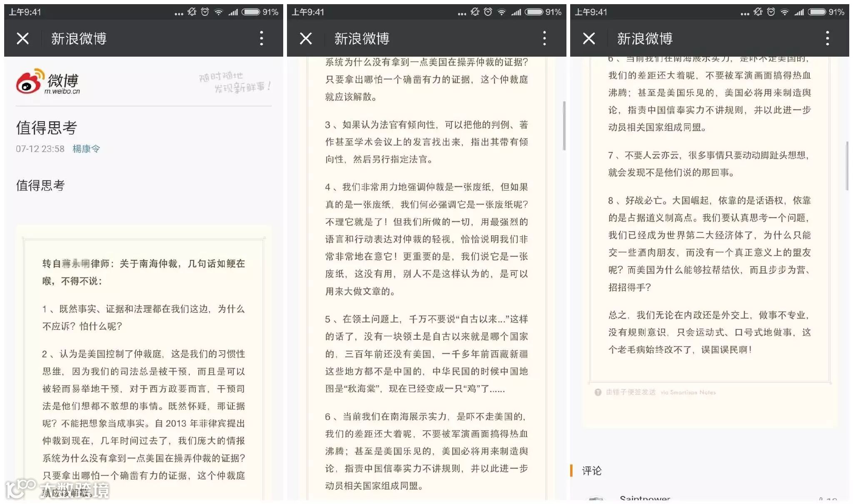Tap the battery icon in left status bar
Screen dimensions: 853x504
pyautogui.click(x=251, y=12)
